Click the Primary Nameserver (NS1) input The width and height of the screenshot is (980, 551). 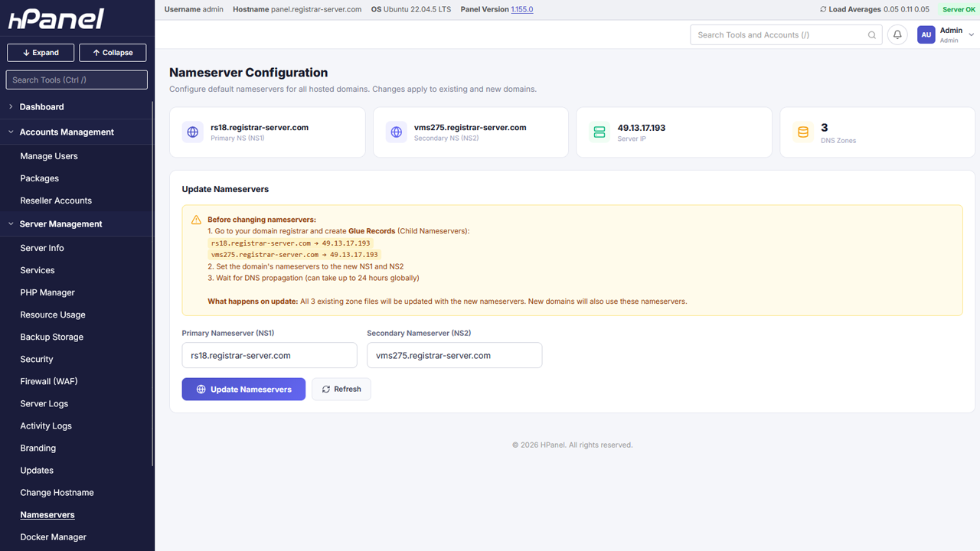click(x=269, y=355)
